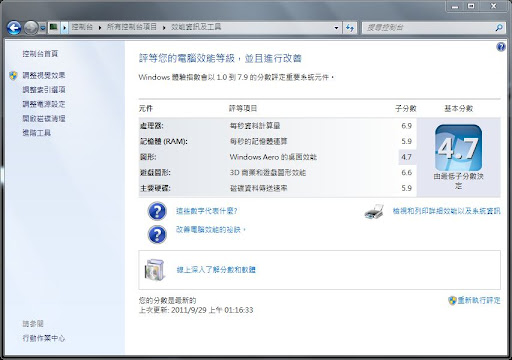512x360 pixels.
Task: Click the software box icon beside 線上深入了解
Action: pos(155,270)
